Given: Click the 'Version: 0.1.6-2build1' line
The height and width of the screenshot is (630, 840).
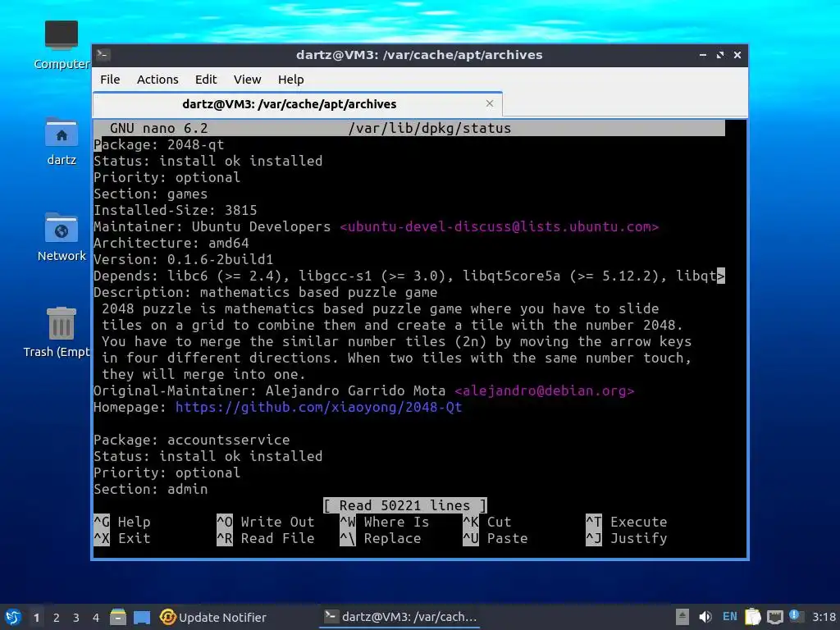Looking at the screenshot, I should 183,259.
